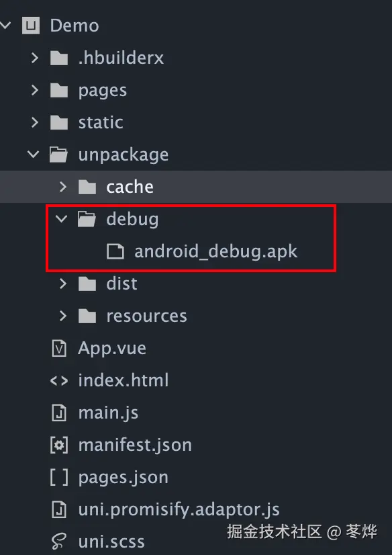Expand the static folder arrow
Viewport: 392px width, 555px height.
click(x=34, y=122)
